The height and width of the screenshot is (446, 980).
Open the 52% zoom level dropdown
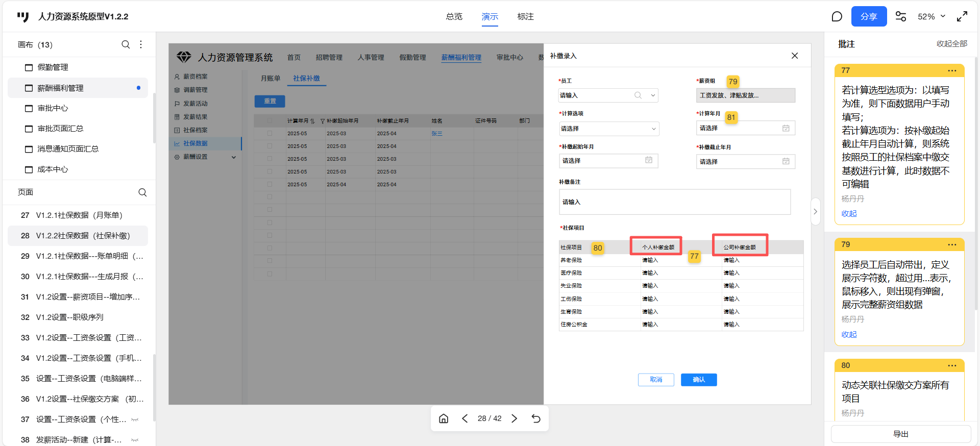click(932, 17)
